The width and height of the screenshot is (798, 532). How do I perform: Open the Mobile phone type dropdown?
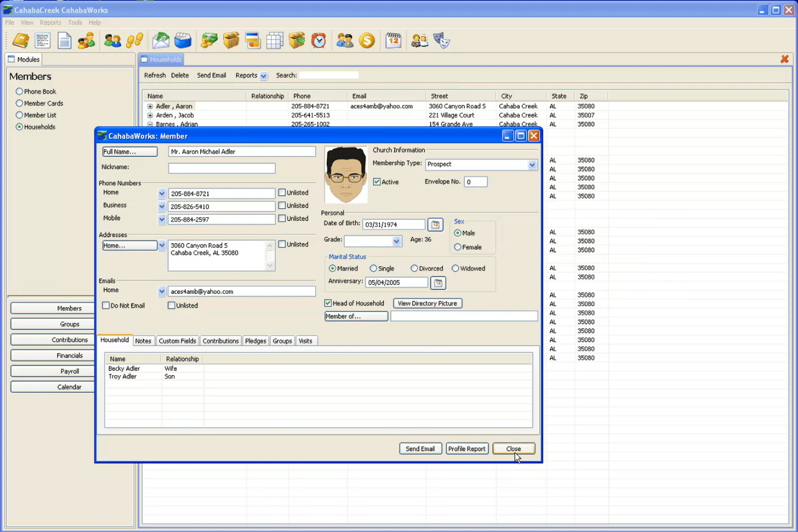(x=162, y=219)
